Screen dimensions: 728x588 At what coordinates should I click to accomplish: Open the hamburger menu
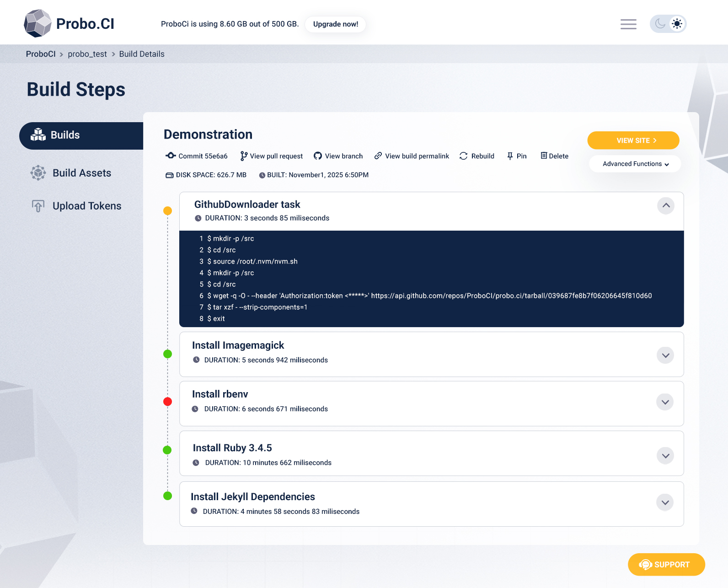pyautogui.click(x=628, y=24)
